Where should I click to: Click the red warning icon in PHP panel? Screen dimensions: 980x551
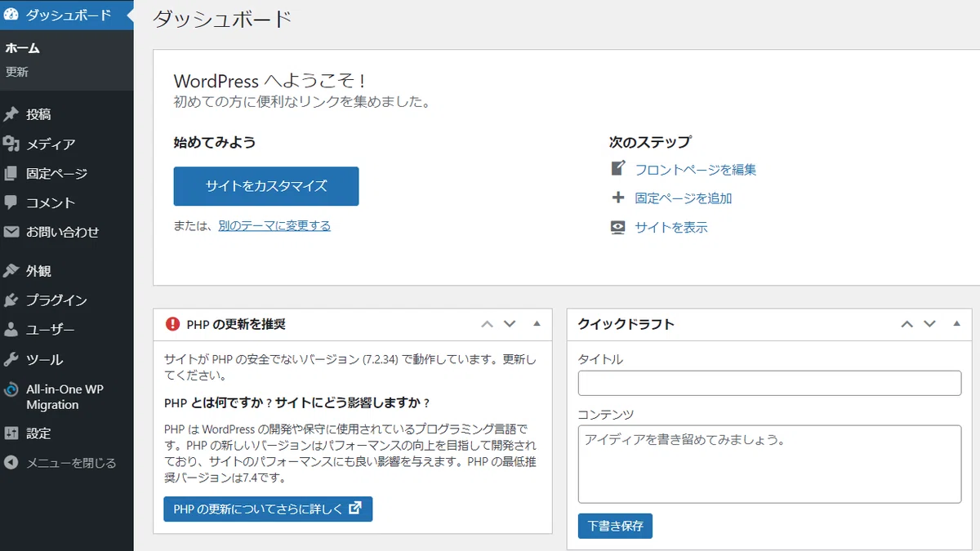pos(172,324)
